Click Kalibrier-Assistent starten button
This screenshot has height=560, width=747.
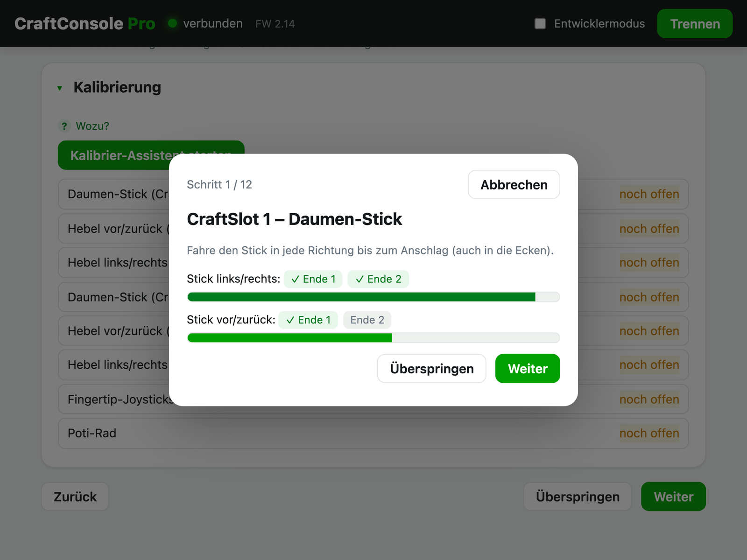coord(151,155)
